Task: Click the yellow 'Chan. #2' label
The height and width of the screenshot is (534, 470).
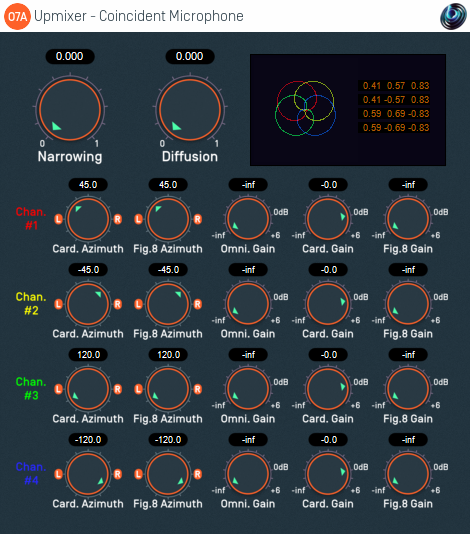Action: tap(31, 303)
